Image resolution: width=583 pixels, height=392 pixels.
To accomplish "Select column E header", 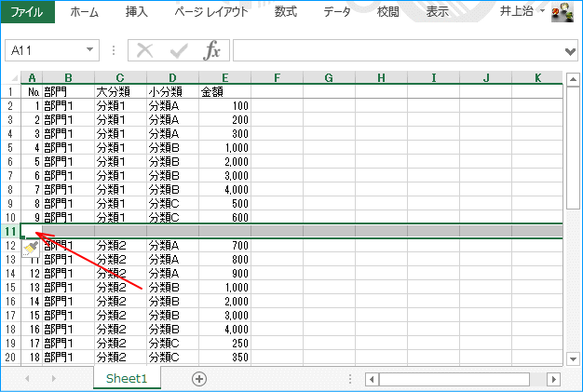I will point(224,77).
